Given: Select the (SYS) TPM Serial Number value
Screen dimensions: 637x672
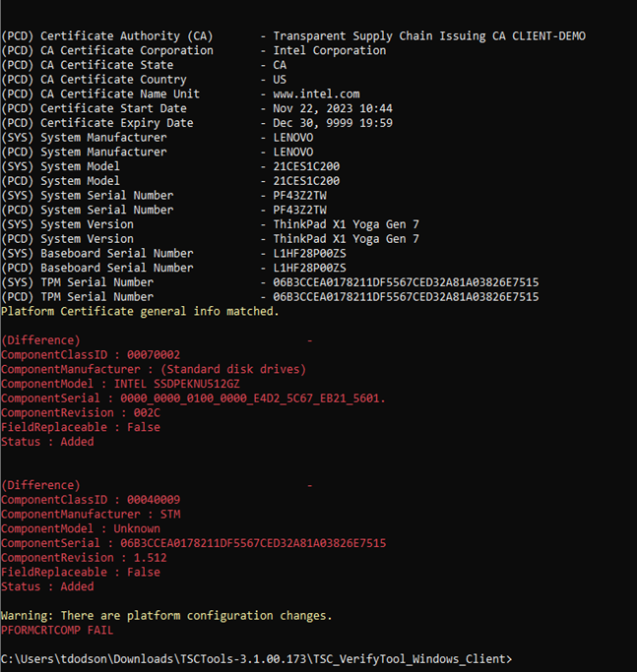Looking at the screenshot, I should tap(406, 282).
